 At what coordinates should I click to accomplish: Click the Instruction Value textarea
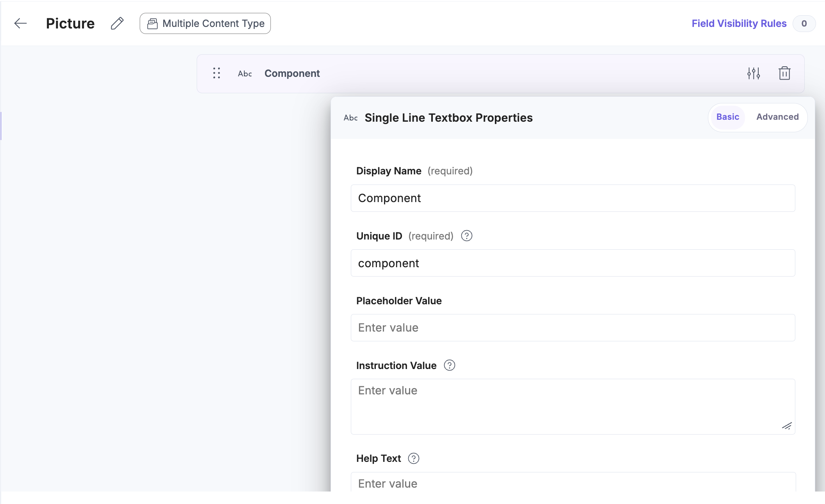573,406
